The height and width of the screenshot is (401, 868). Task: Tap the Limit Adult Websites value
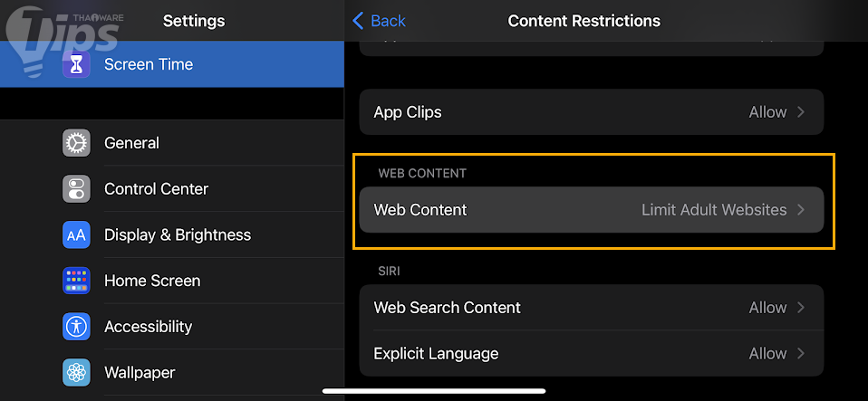coord(714,210)
